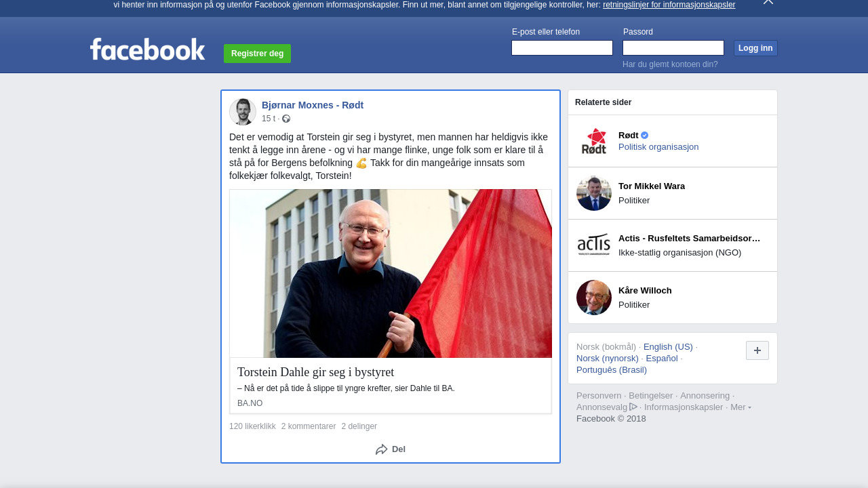This screenshot has height=488, width=868.
Task: Switch language to Norsk (nynorsk)
Action: click(608, 359)
